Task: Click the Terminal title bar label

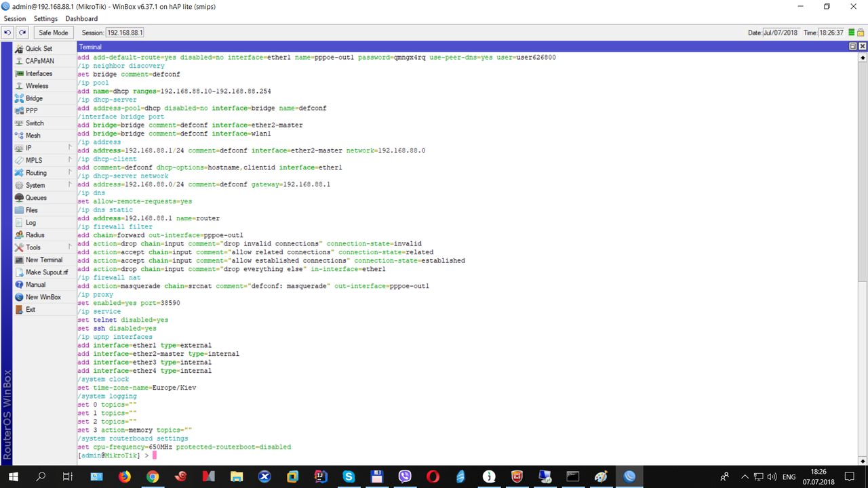Action: (90, 47)
